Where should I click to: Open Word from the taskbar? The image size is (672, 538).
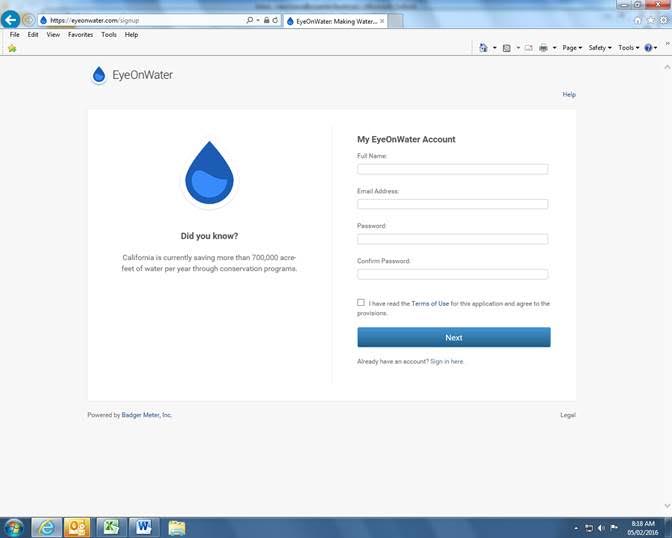(144, 528)
